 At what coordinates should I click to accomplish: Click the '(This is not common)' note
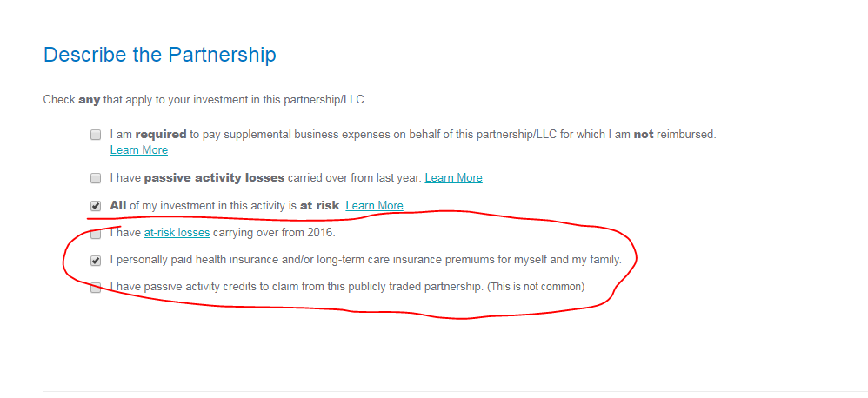pyautogui.click(x=536, y=287)
